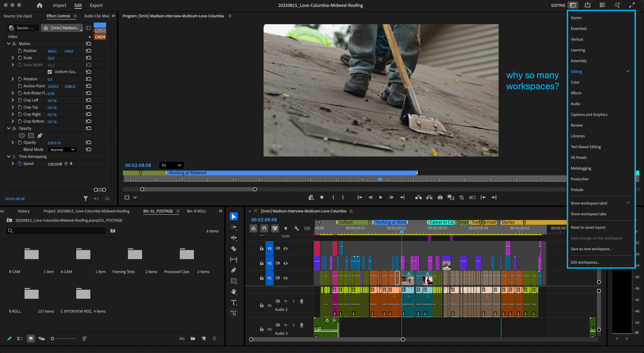Open the Blend Mode Normal dropdown

(62, 150)
